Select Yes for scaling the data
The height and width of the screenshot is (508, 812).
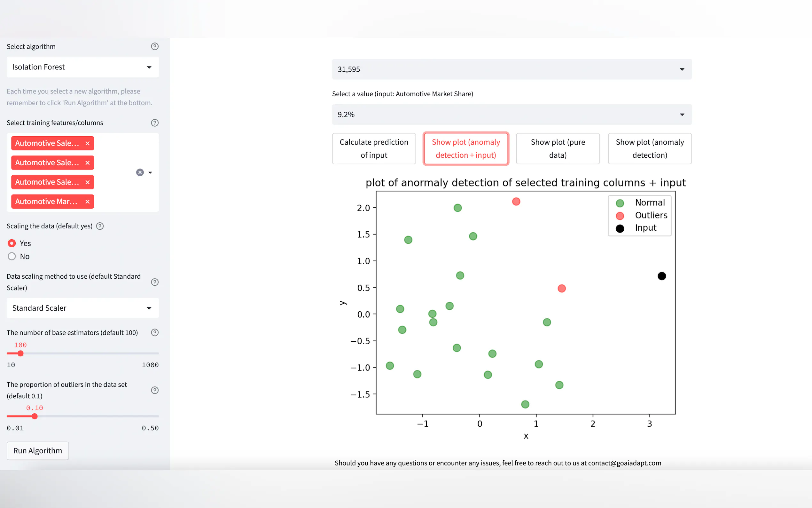tap(12, 243)
